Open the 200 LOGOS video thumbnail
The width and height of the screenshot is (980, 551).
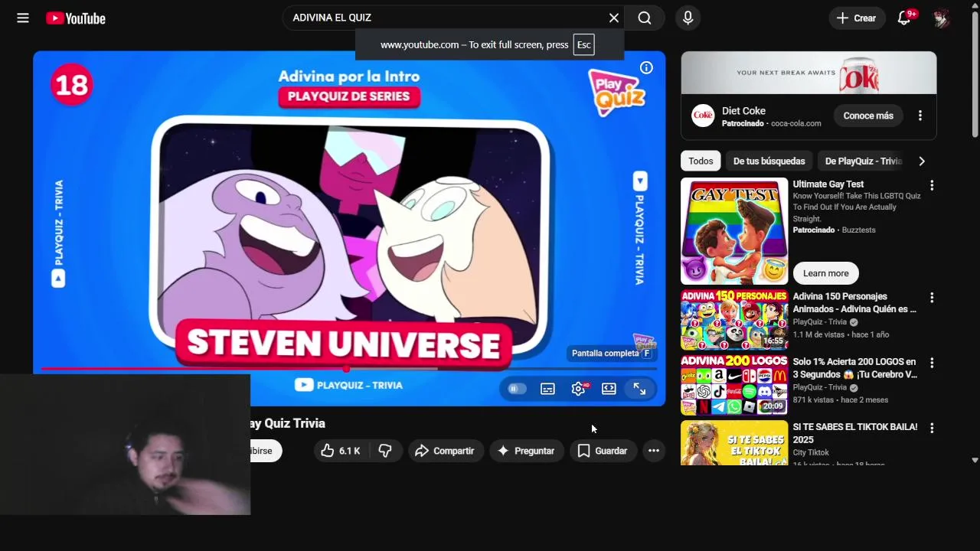(x=734, y=385)
